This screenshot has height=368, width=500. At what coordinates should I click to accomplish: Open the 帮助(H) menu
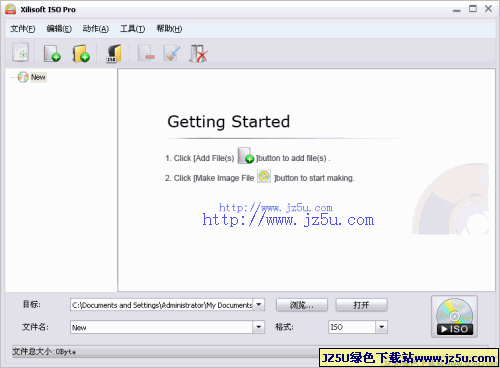click(x=169, y=29)
